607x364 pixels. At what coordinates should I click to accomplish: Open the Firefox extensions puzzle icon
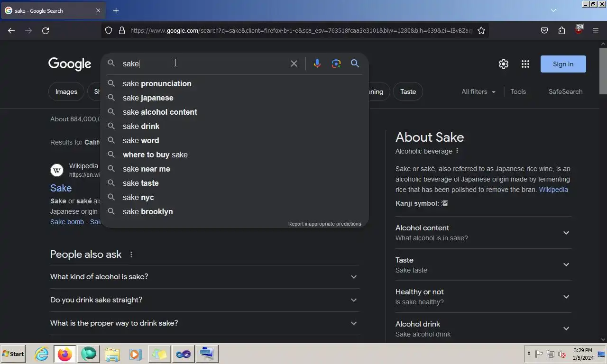[561, 30]
